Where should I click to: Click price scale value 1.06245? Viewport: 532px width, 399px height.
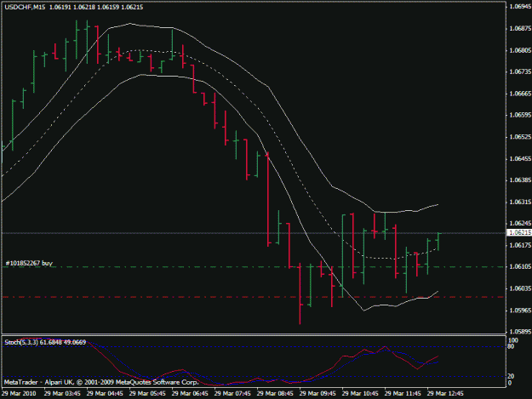coord(520,223)
